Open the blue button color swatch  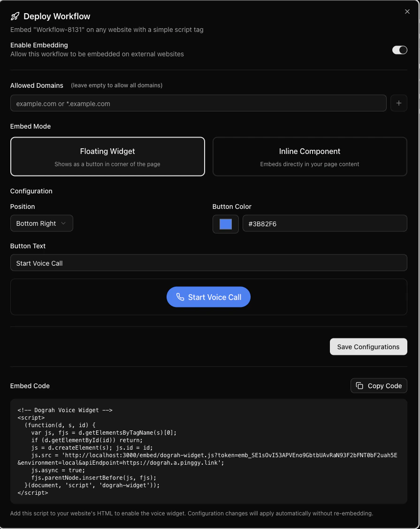pos(225,224)
